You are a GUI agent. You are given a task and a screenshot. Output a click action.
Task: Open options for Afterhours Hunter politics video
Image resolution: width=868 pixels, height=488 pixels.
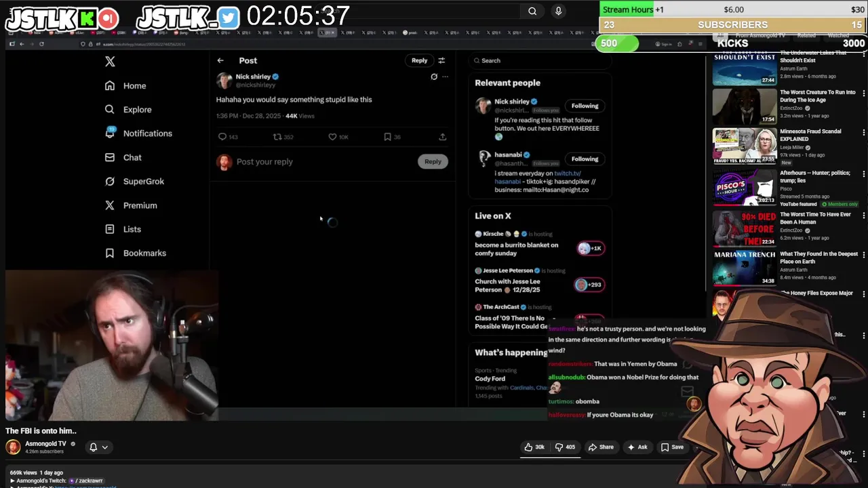click(x=863, y=174)
